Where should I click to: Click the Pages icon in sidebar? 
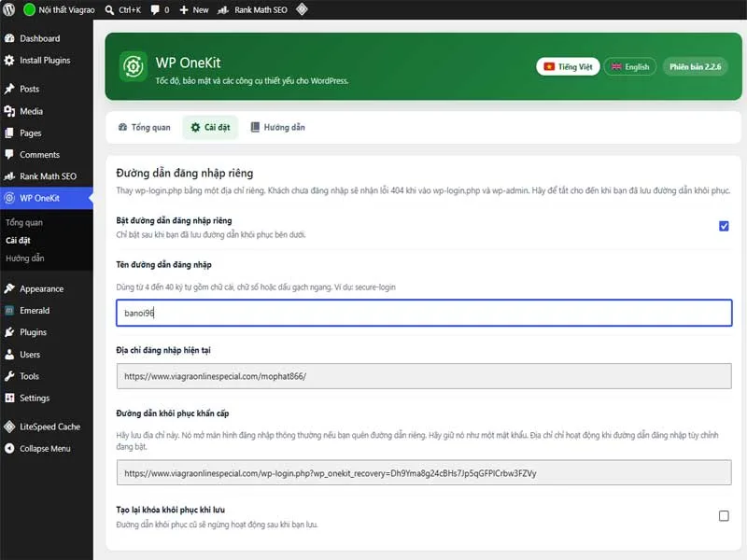(9, 133)
